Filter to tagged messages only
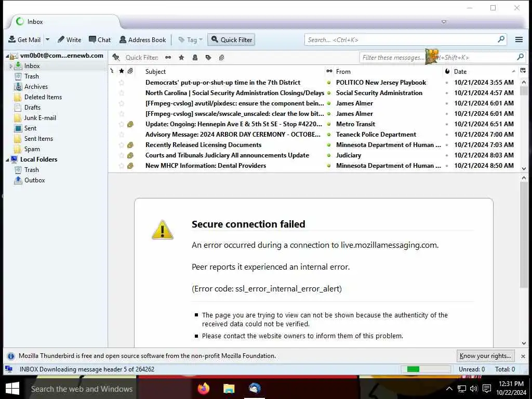This screenshot has width=532, height=399. [x=208, y=57]
